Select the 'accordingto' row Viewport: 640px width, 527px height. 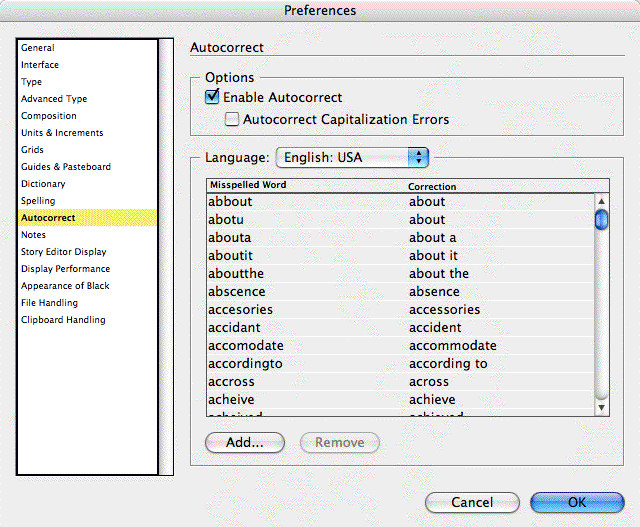(x=400, y=363)
